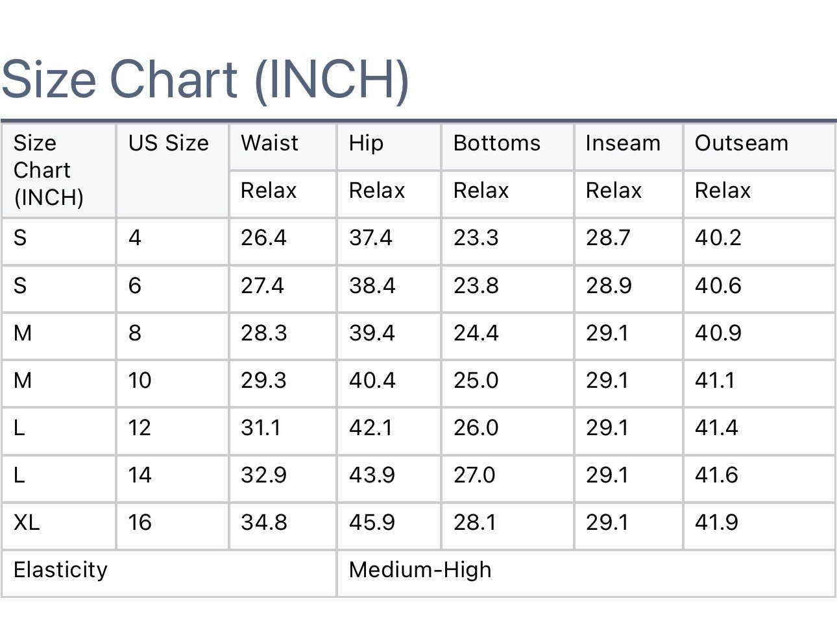Click the Hip column header

(x=366, y=143)
